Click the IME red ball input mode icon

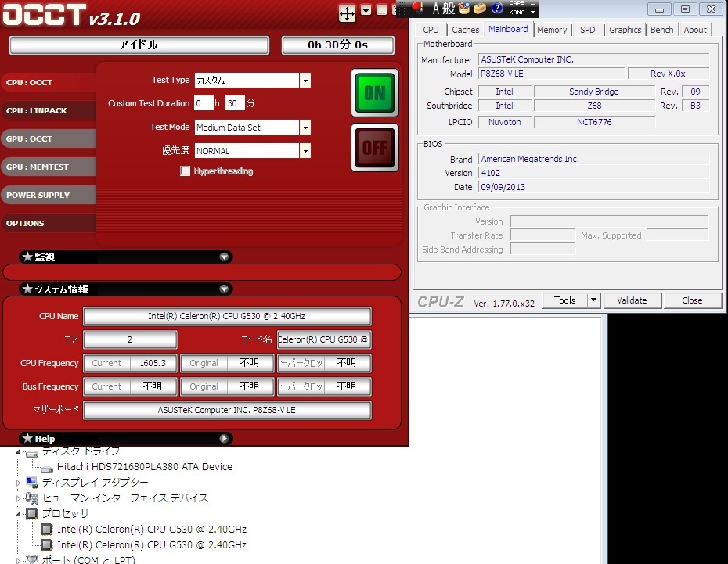click(417, 7)
